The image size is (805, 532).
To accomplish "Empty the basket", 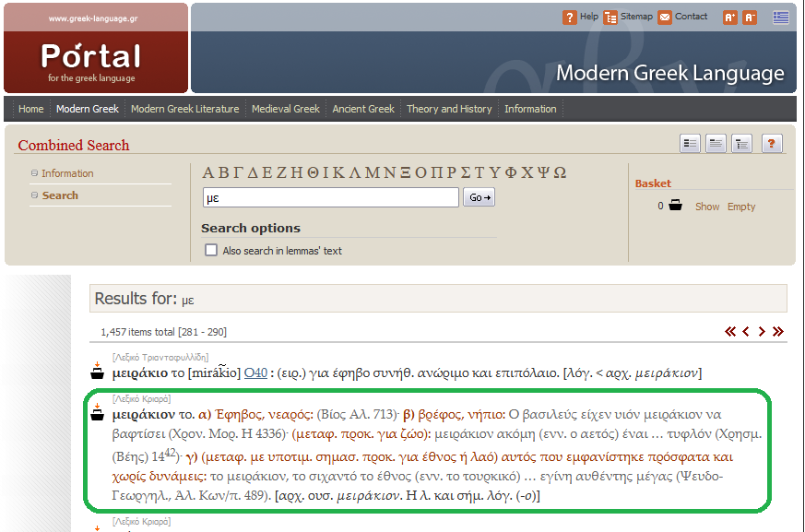I will (x=741, y=207).
